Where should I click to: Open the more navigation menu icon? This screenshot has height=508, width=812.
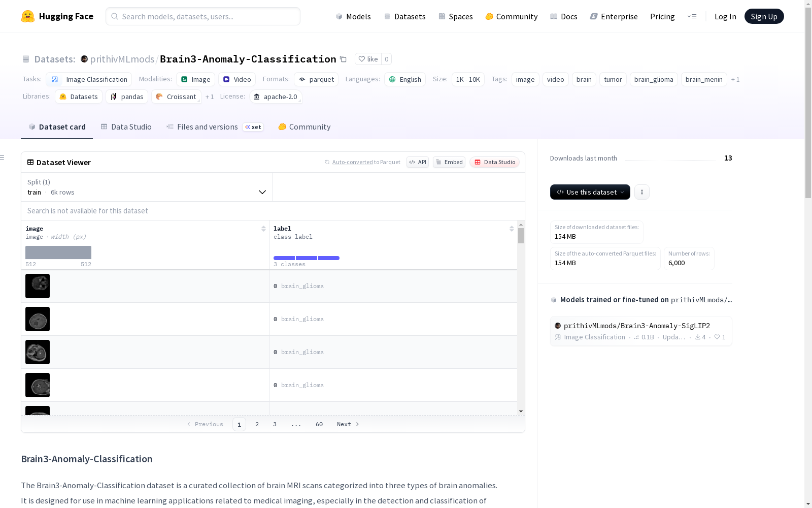[x=692, y=16]
